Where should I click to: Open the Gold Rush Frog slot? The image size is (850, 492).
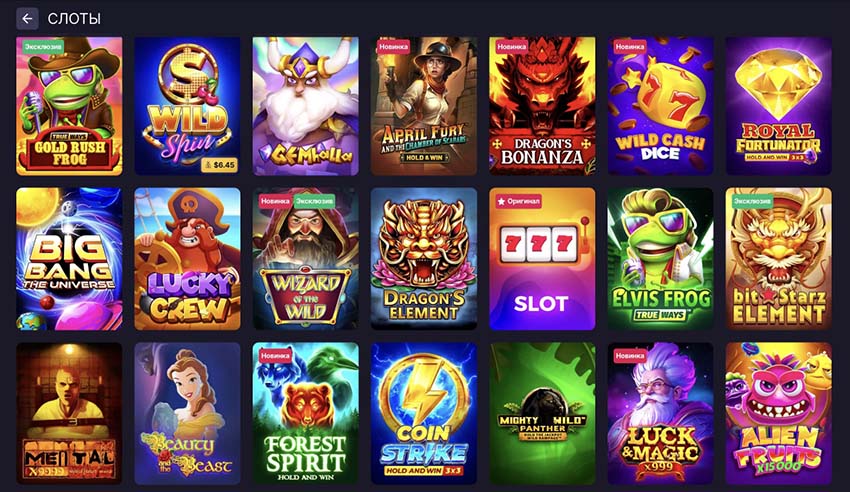pyautogui.click(x=69, y=106)
